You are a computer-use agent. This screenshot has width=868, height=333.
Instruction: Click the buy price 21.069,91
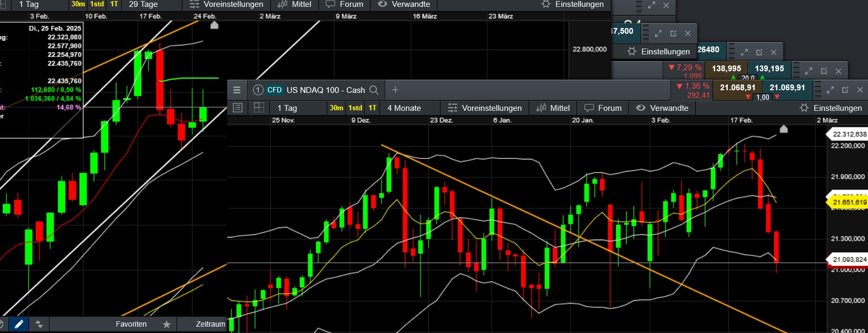coord(787,88)
